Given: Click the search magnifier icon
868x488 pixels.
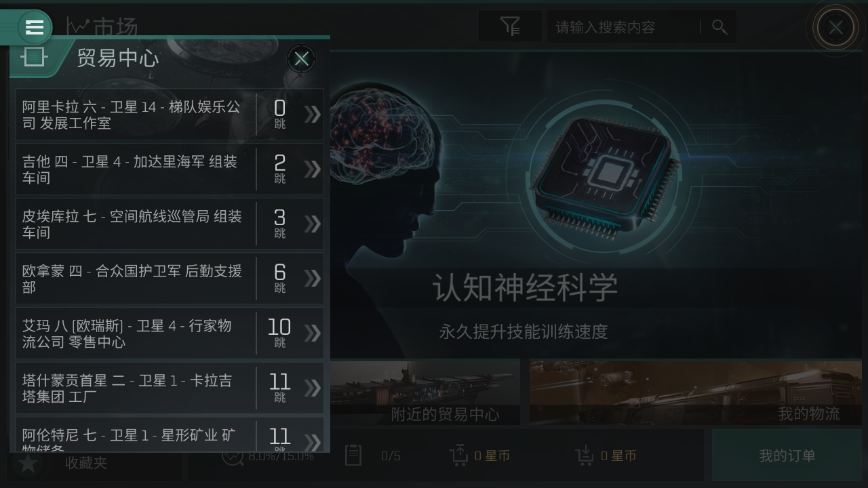Looking at the screenshot, I should coord(719,27).
